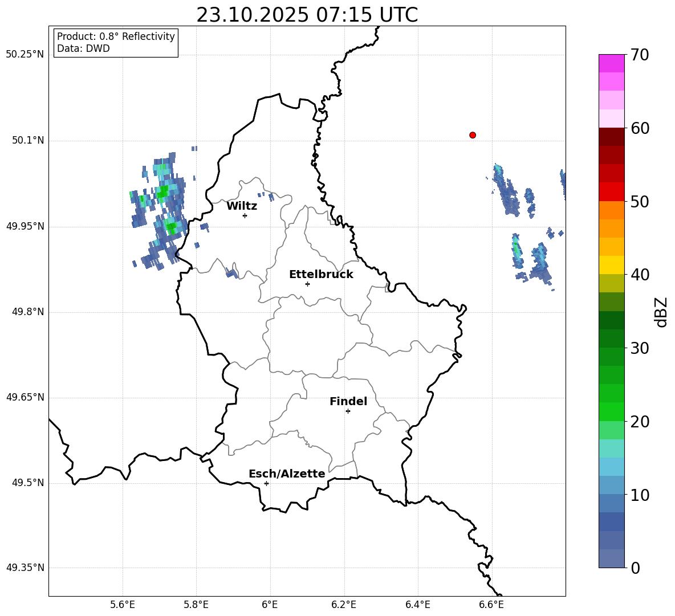Click the magenta colorbar segment near 70 dBZ
Viewport: 675px width, 616px height.
(x=611, y=64)
